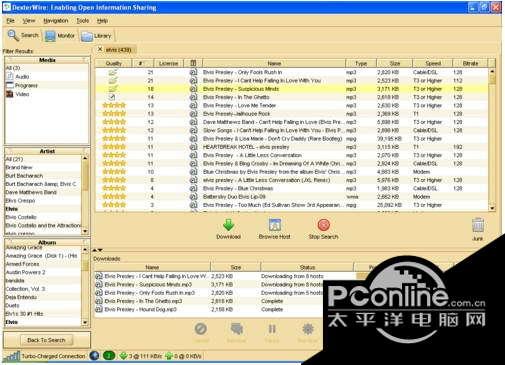The width and height of the screenshot is (505, 365).
Task: Click chat icon in Only Fools Rush In row
Action: [193, 72]
